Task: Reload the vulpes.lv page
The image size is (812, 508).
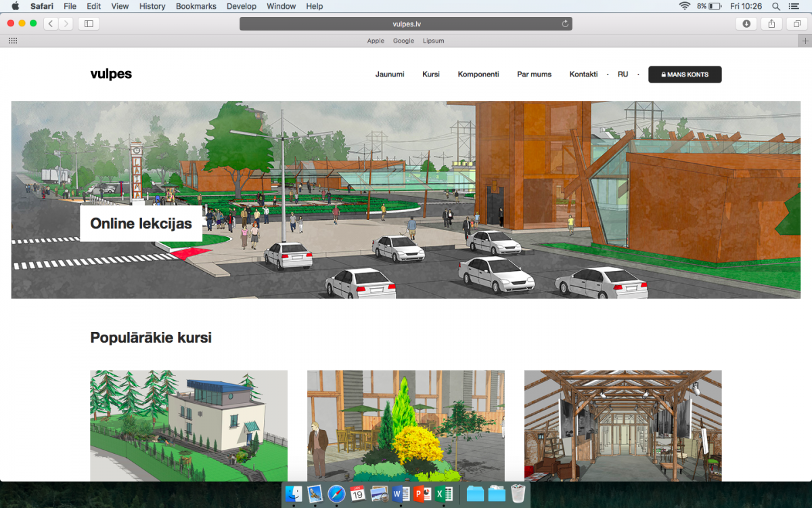Action: click(565, 24)
